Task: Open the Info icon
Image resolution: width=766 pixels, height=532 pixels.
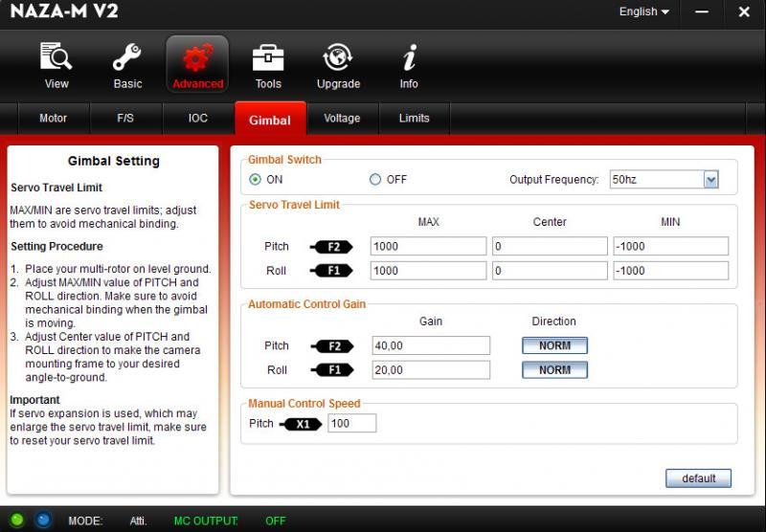Action: 409,59
